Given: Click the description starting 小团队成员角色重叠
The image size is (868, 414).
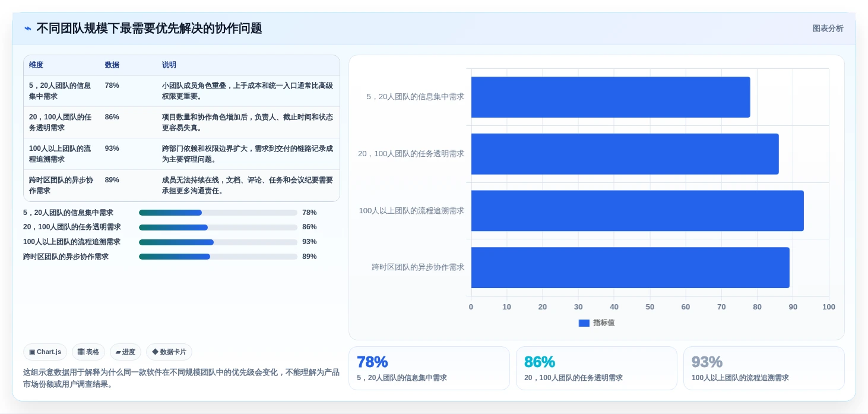Looking at the screenshot, I should coord(248,91).
